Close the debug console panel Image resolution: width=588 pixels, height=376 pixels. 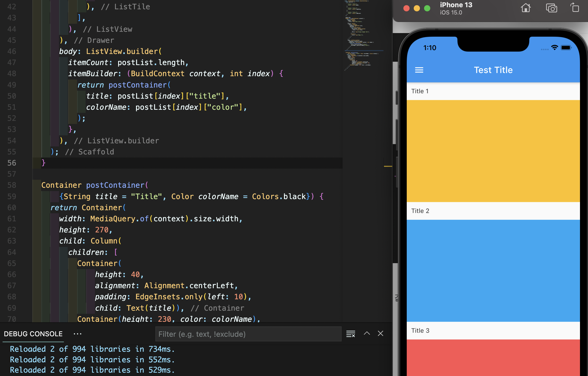(380, 333)
